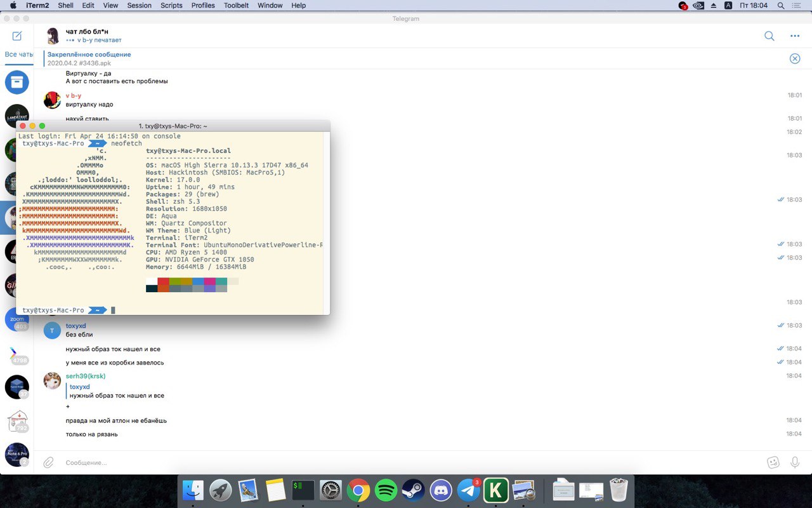Search in chat with the magnifier icon

coord(769,36)
